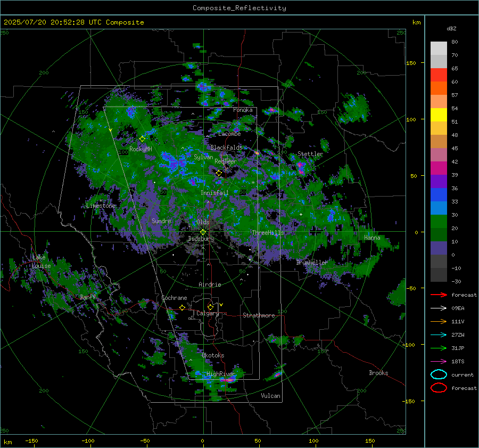Click the dBZ legend heading

pos(451,28)
